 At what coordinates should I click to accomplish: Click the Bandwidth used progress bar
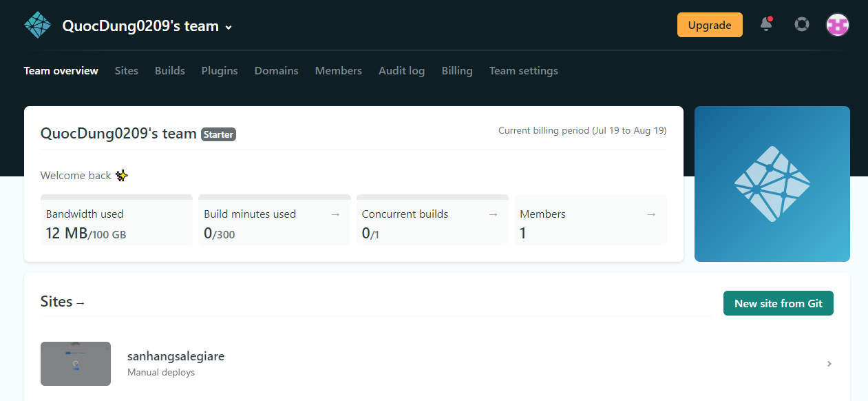[x=116, y=196]
